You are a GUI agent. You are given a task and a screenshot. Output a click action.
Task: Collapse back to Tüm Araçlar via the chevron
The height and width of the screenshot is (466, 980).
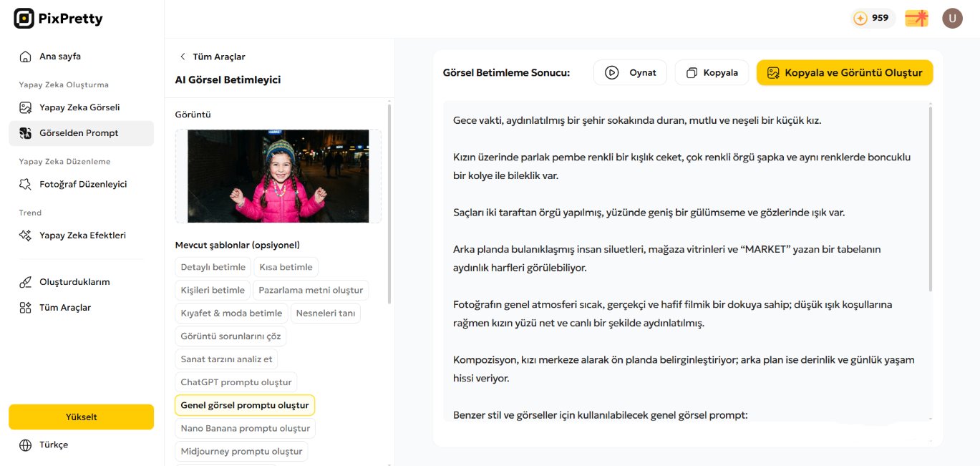(x=183, y=56)
